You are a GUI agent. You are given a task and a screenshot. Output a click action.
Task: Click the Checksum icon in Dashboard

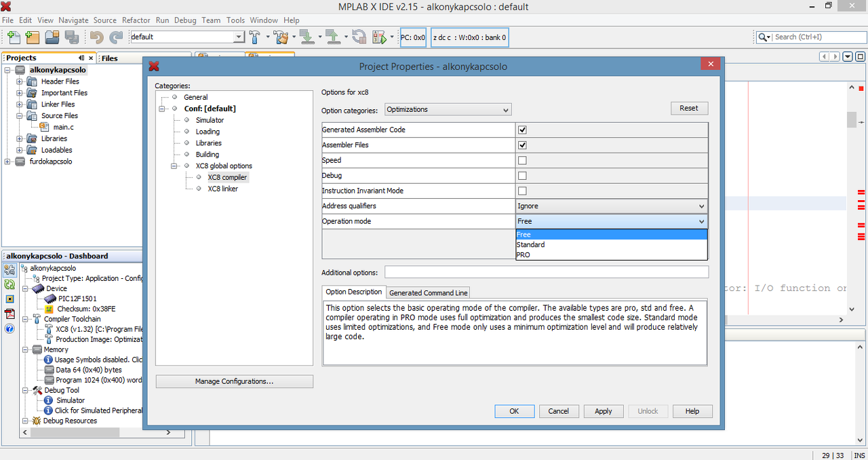coord(49,309)
